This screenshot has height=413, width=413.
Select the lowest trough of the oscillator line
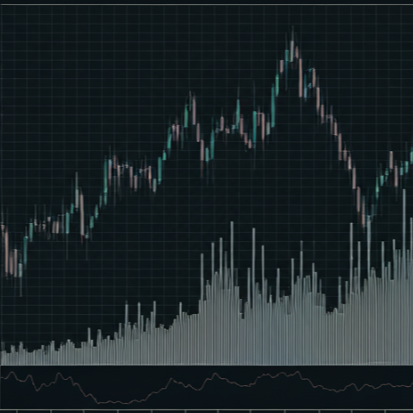pyautogui.click(x=125, y=403)
